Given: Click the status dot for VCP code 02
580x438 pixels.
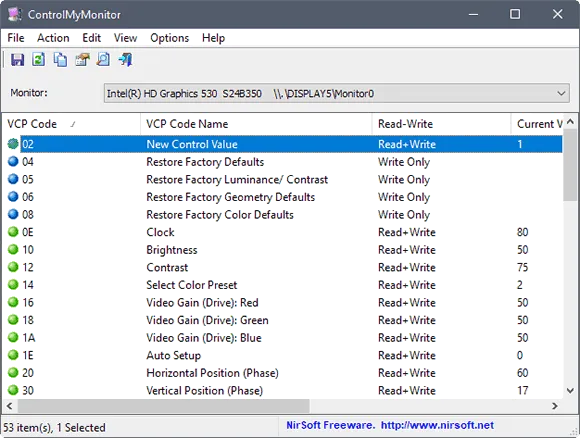Looking at the screenshot, I should 13,144.
